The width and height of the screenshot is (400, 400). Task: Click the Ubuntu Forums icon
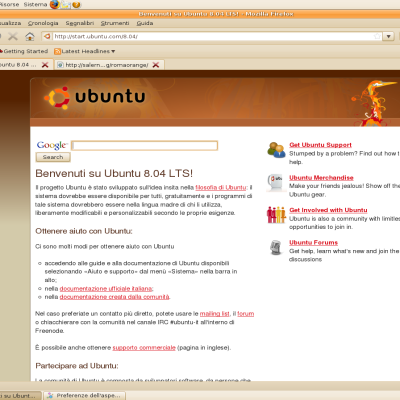[x=276, y=247]
